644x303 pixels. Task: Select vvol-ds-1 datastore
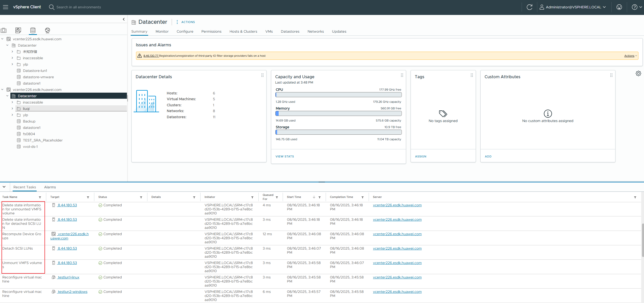[30, 147]
